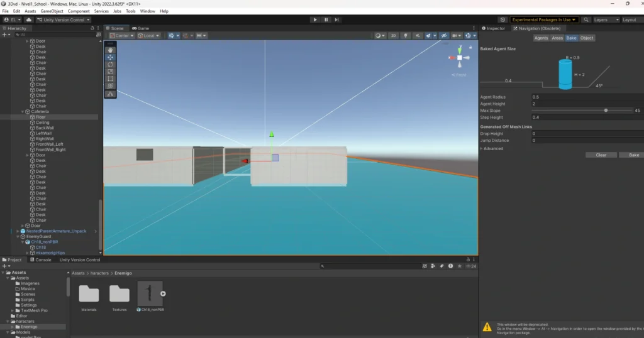Click the Agent Radius input field
The height and width of the screenshot is (338, 644).
pyautogui.click(x=585, y=97)
